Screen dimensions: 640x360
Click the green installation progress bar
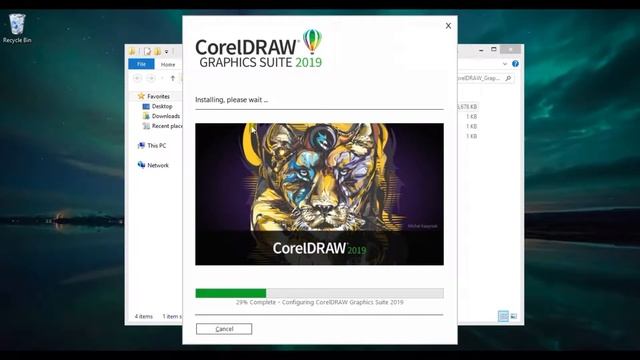tap(231, 293)
